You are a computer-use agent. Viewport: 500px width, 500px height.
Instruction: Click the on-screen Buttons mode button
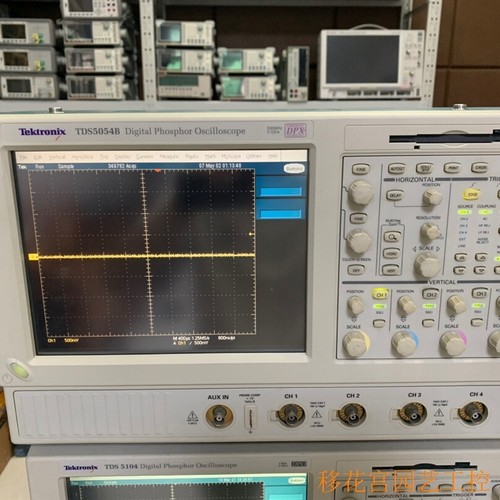pos(294,169)
